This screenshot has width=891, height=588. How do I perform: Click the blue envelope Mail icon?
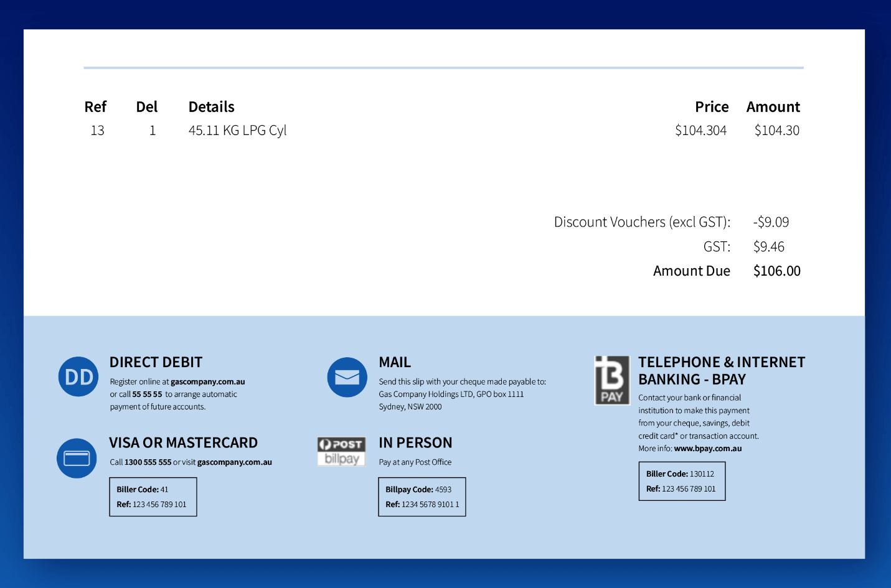coord(347,377)
